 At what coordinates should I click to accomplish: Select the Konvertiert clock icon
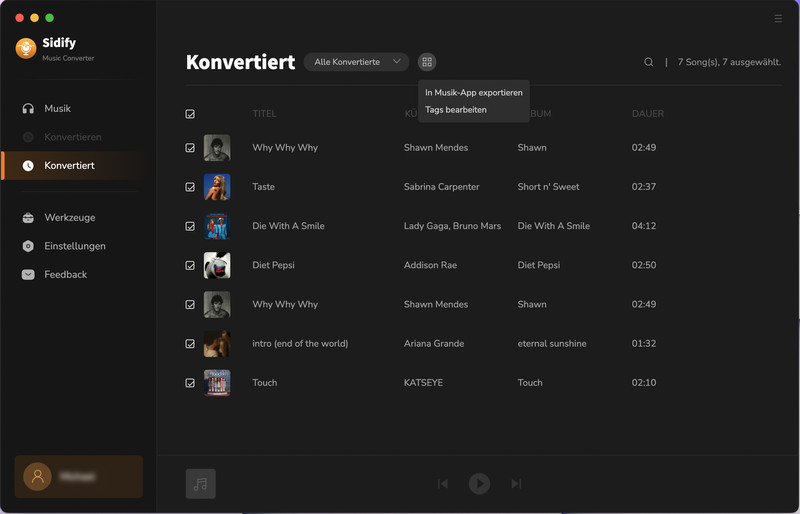click(x=28, y=166)
